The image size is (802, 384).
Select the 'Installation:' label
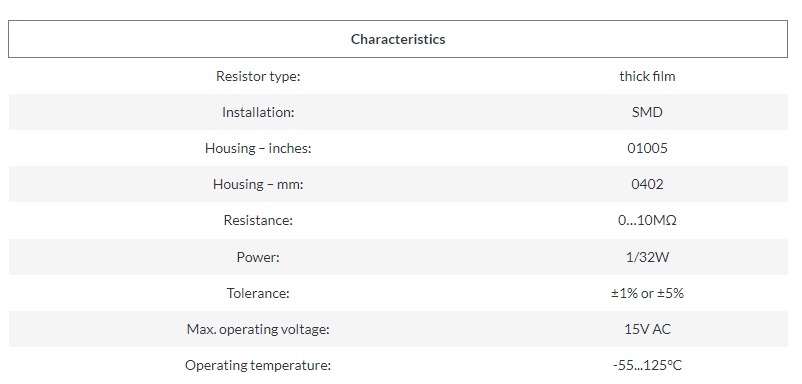point(258,112)
